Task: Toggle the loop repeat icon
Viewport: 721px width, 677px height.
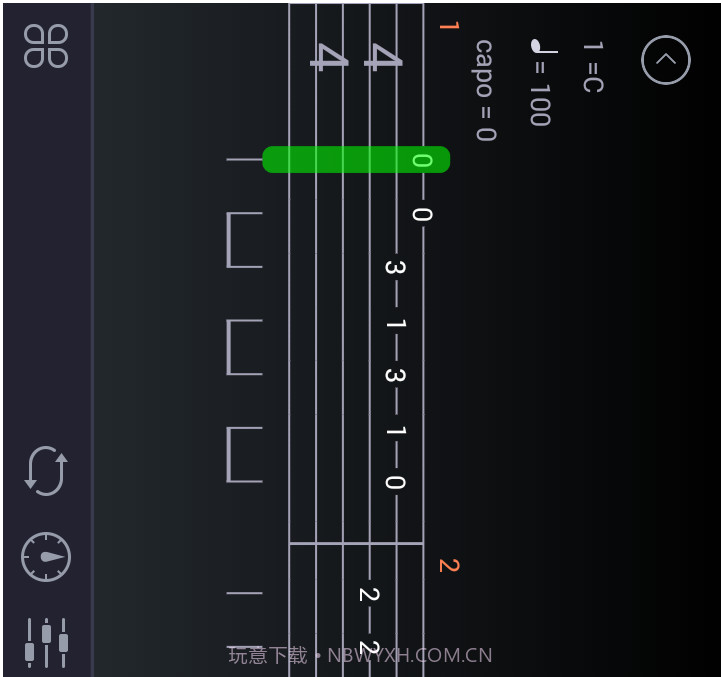Action: 46,471
